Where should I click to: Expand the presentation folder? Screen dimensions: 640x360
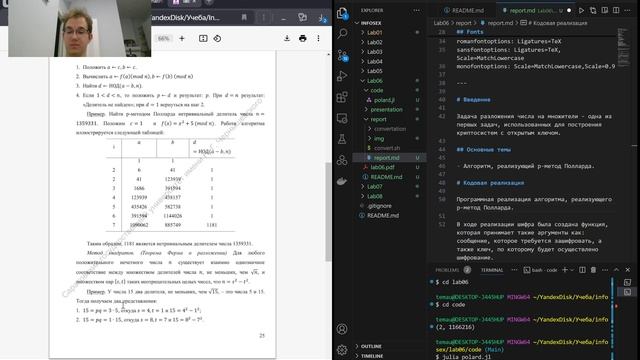click(x=390, y=109)
